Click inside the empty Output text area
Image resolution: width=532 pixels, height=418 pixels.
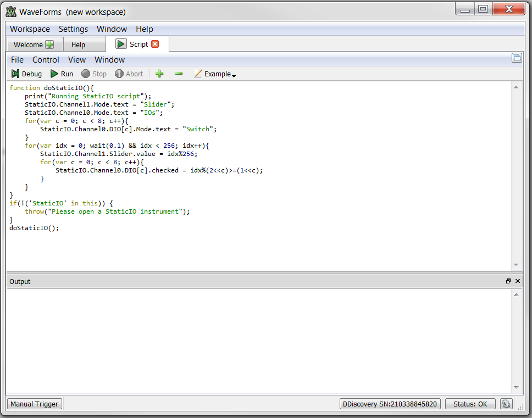[259, 341]
